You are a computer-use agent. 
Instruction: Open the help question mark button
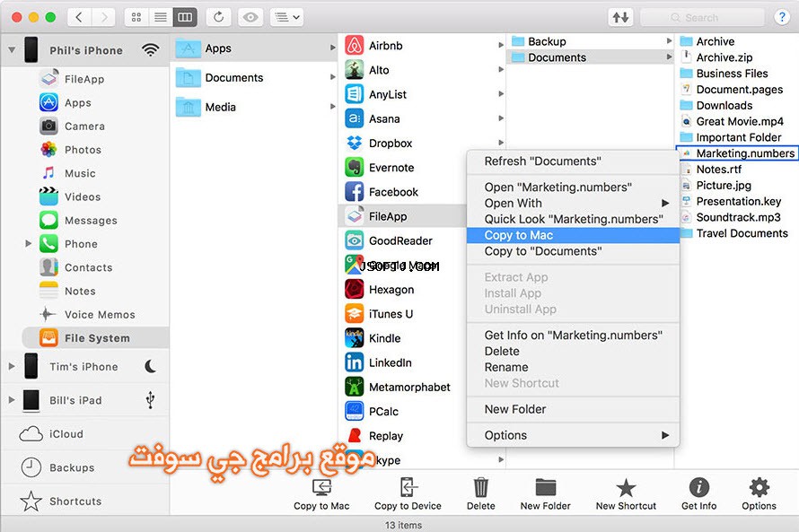(781, 17)
